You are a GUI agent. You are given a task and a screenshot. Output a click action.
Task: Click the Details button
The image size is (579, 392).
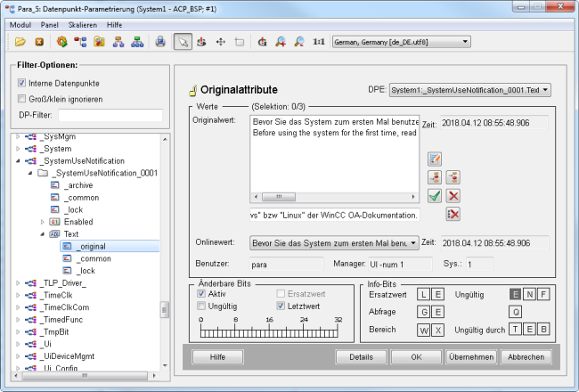tap(361, 357)
